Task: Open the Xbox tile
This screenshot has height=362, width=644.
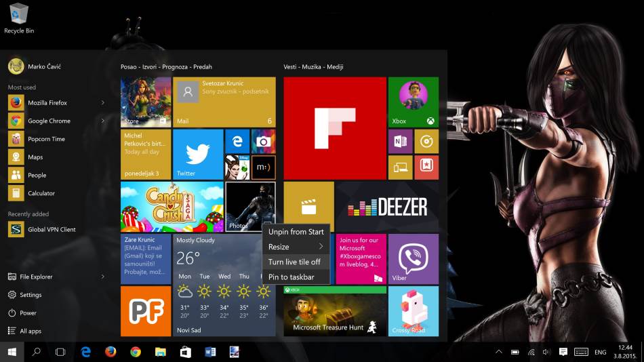Action: (x=414, y=102)
